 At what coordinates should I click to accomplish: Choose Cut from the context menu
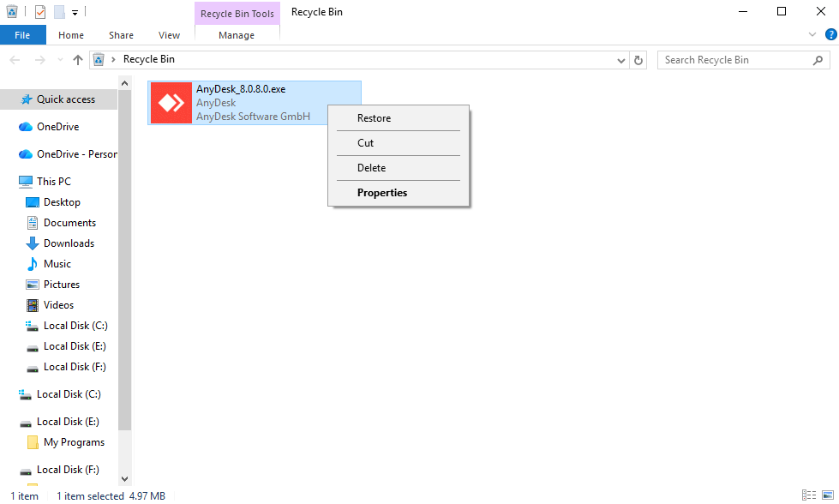tap(399, 143)
